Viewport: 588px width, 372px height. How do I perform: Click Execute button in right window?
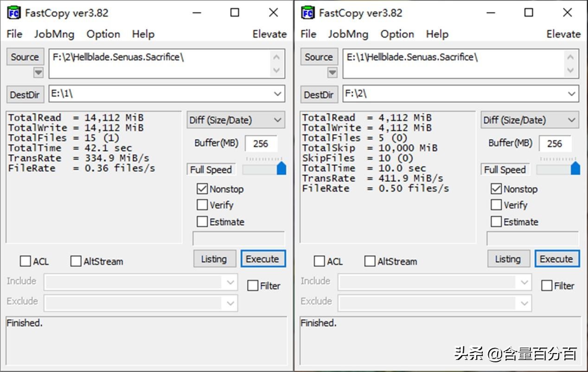[x=556, y=259]
